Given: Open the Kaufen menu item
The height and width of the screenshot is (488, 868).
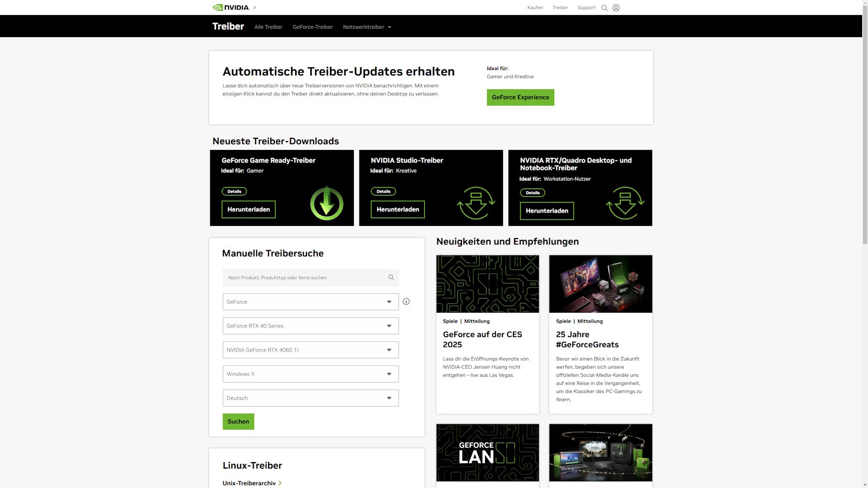Looking at the screenshot, I should coord(535,8).
